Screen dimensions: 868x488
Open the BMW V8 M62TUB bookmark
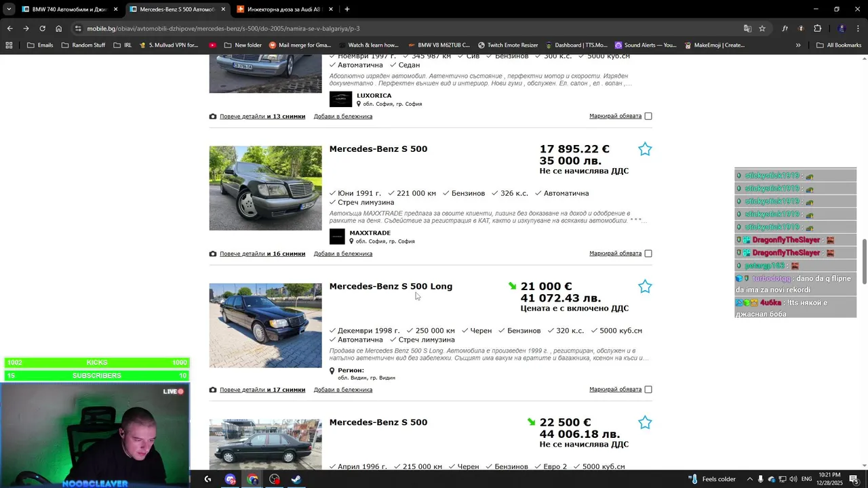439,45
